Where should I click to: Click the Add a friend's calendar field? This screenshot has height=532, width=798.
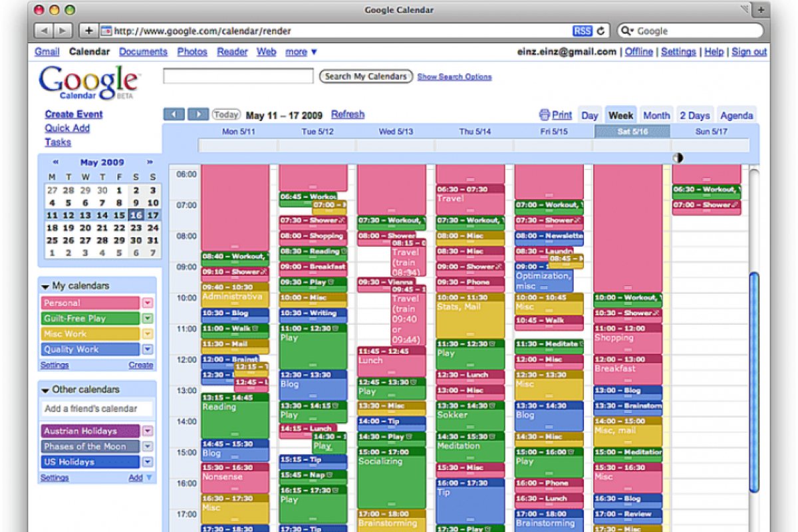coord(97,409)
